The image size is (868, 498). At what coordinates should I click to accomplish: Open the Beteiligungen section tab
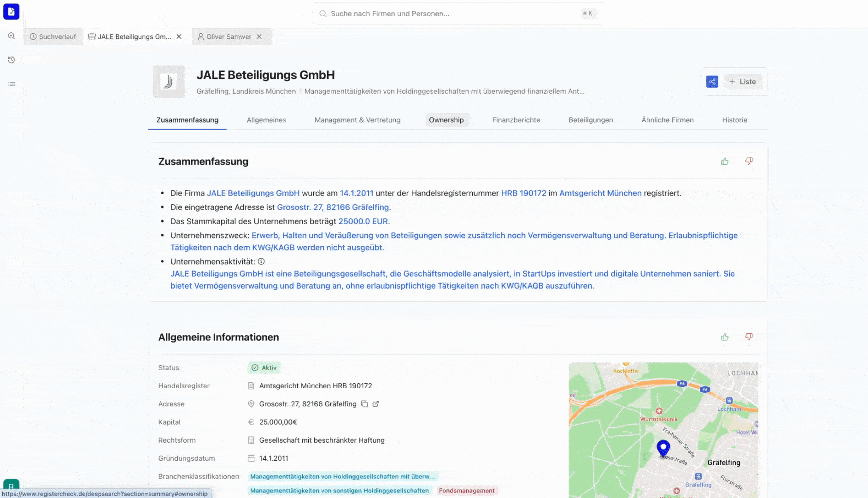coord(591,120)
